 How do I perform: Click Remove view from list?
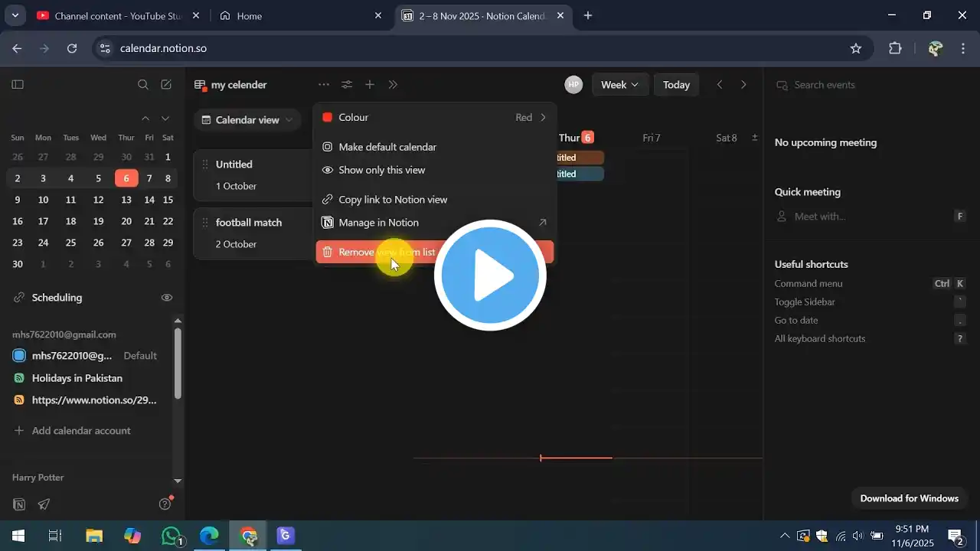tap(435, 252)
